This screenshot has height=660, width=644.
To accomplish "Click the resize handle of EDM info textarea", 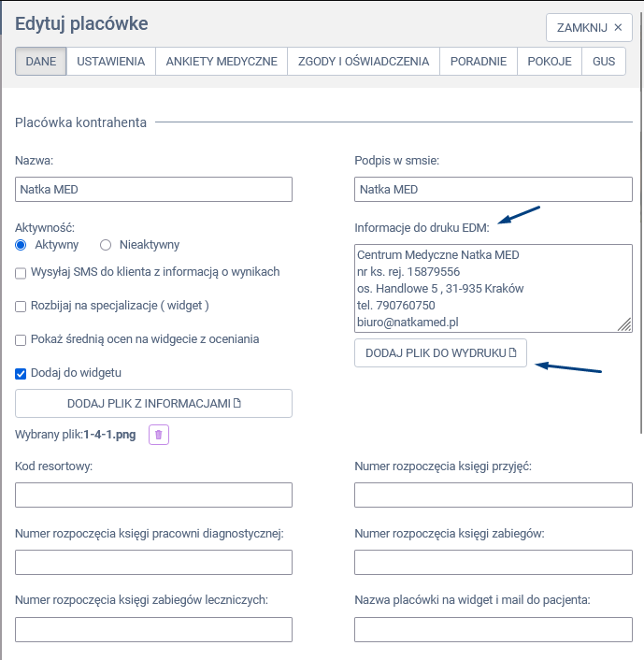I will [624, 324].
